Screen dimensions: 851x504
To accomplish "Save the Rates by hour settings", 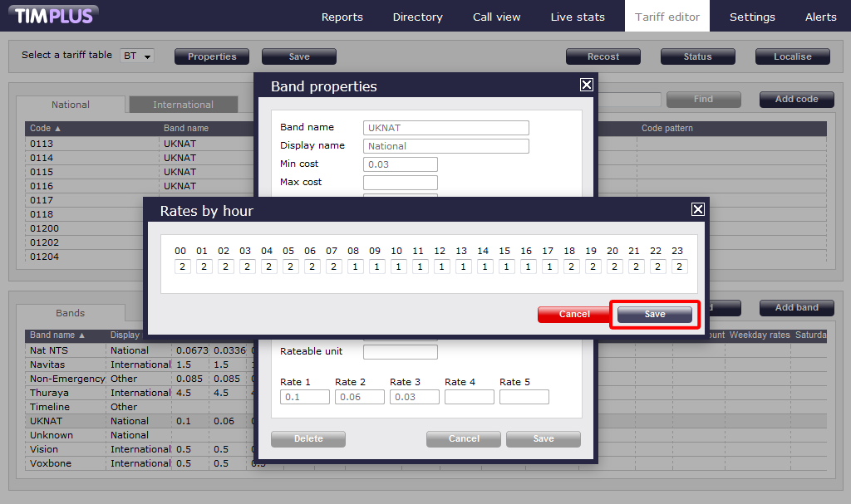I will click(654, 315).
